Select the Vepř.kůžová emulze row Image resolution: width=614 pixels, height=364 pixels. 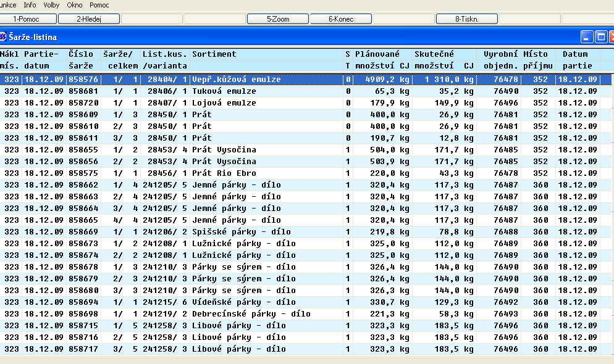tap(305, 80)
